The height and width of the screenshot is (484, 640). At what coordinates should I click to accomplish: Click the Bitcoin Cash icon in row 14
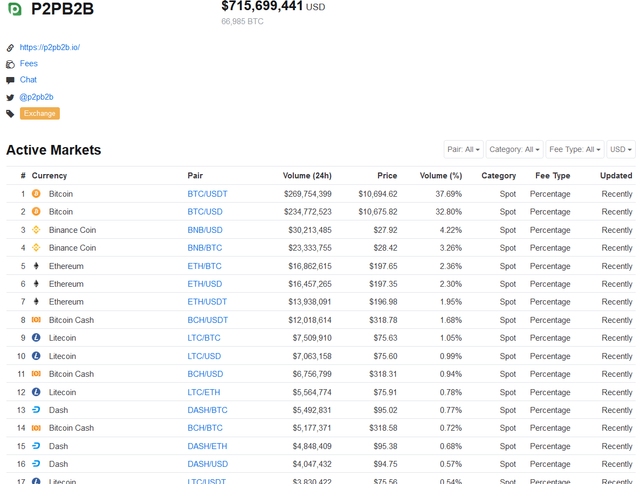pyautogui.click(x=36, y=428)
